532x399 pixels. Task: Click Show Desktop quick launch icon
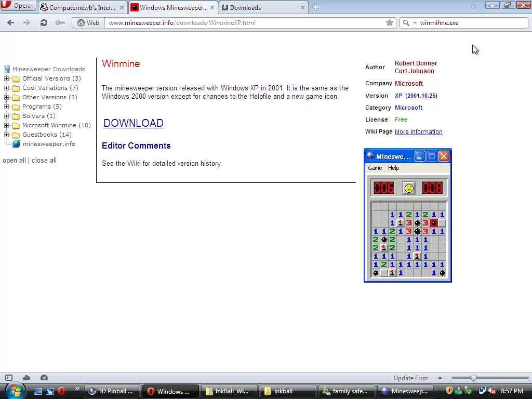coord(37,391)
